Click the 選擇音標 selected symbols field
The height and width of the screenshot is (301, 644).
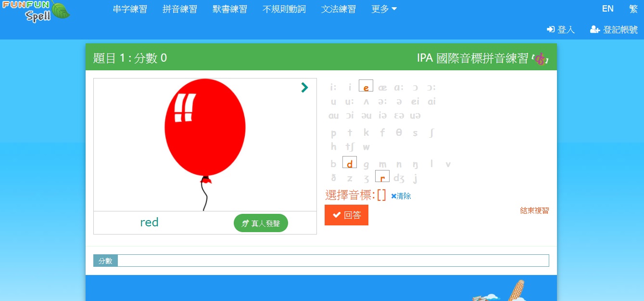click(x=356, y=195)
